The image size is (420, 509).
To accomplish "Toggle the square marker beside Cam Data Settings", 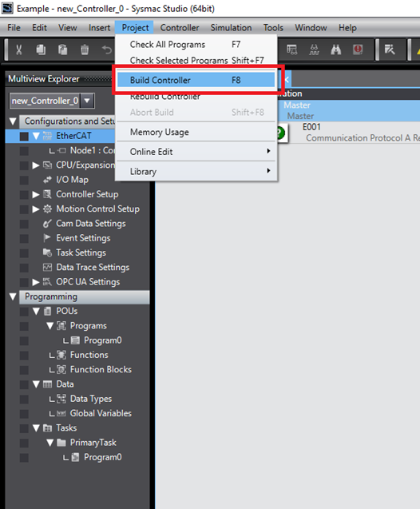I will 24,224.
